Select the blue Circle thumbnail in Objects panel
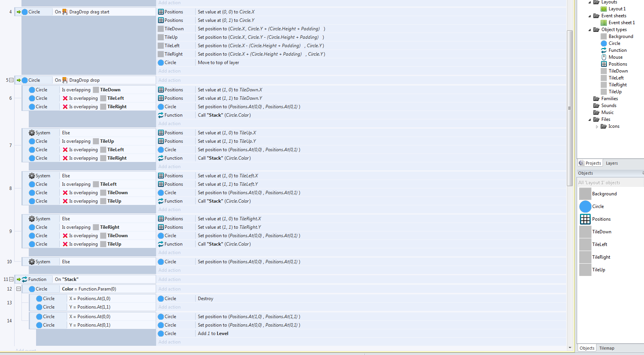 585,206
